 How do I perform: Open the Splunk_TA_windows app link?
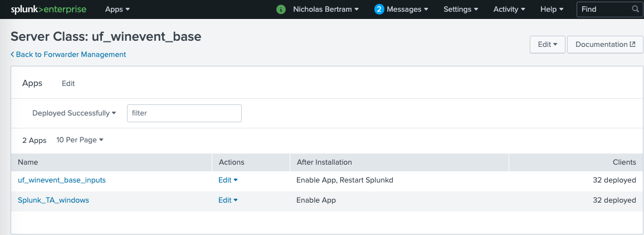point(53,200)
